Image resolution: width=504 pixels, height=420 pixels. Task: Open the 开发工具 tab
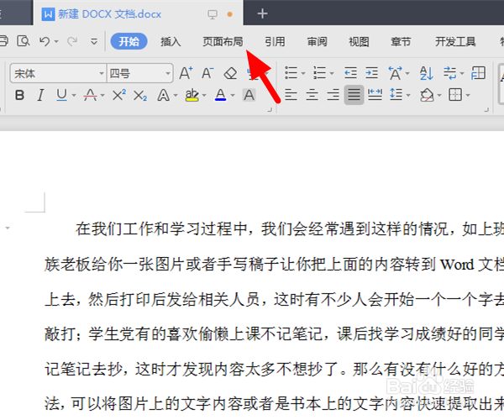(x=455, y=41)
